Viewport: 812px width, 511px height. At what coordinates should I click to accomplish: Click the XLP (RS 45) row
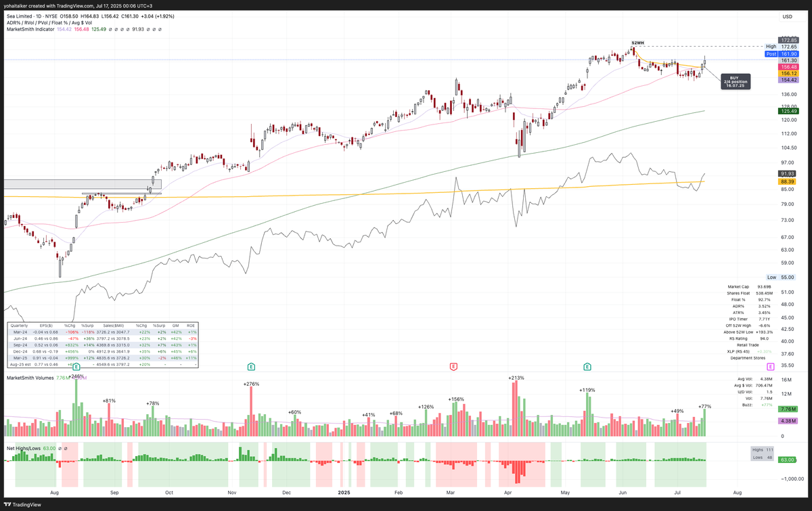(x=750, y=351)
